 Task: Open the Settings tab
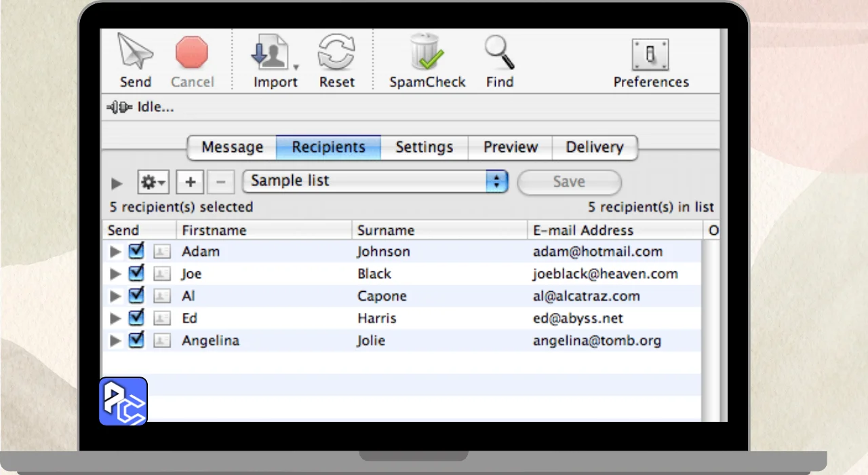[424, 147]
